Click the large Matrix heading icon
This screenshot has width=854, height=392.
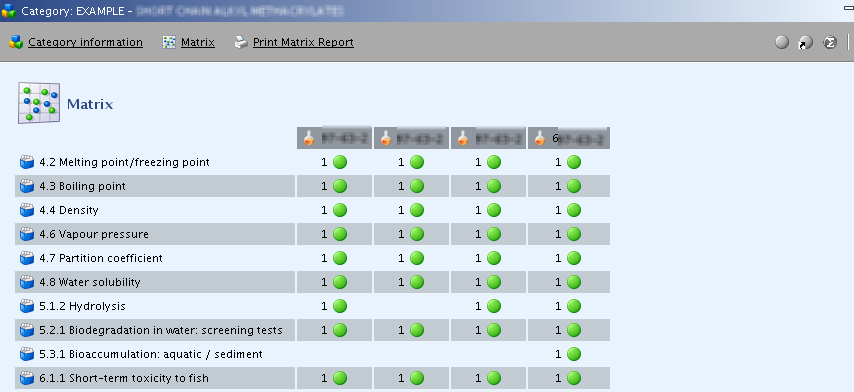39,103
